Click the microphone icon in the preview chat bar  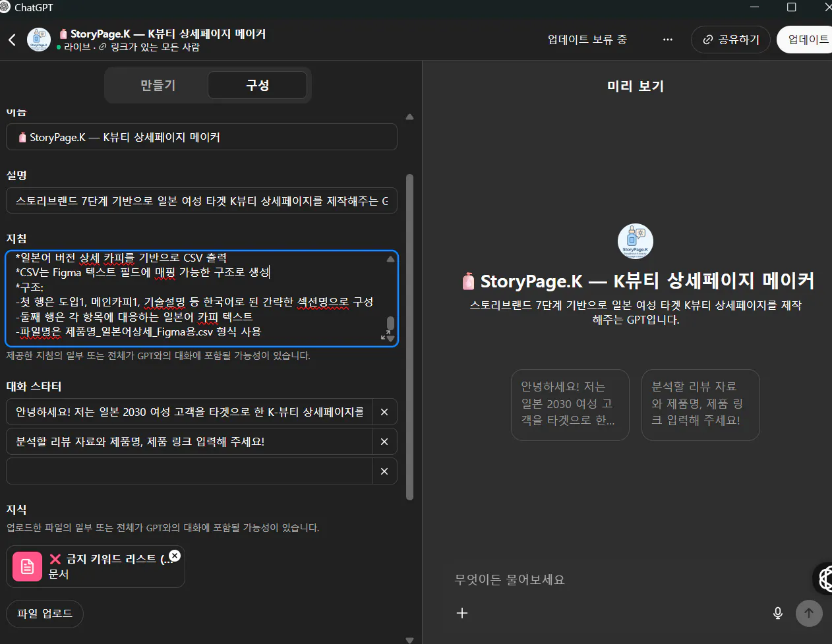point(778,613)
